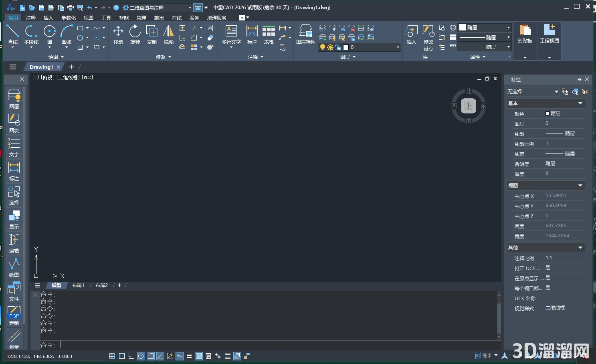This screenshot has width=596, height=364.
Task: Click the Insert block (插入) icon
Action: [412, 34]
